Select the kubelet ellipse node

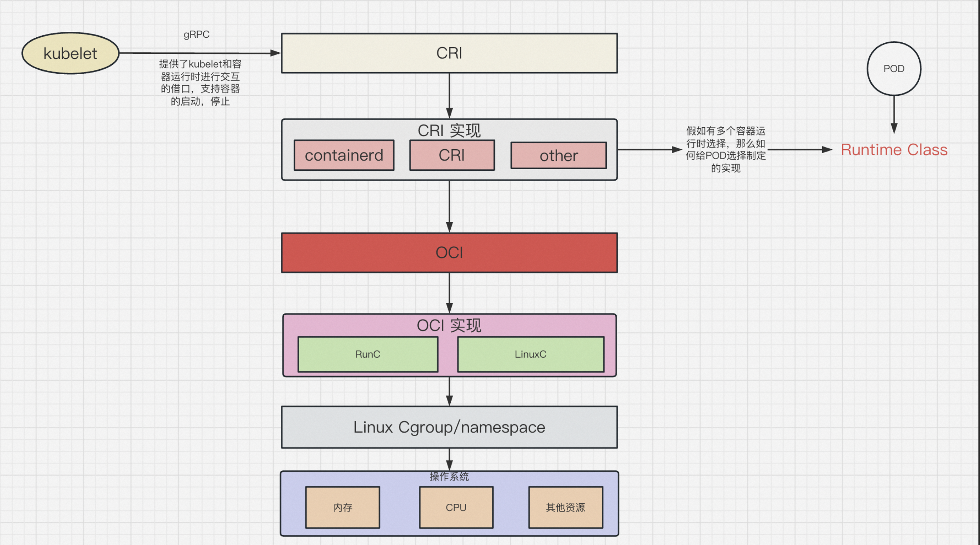click(70, 53)
